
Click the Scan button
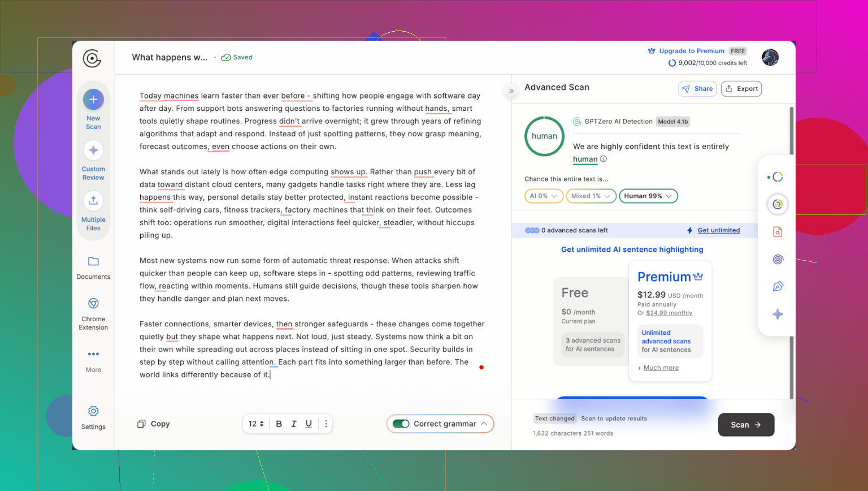pos(745,425)
